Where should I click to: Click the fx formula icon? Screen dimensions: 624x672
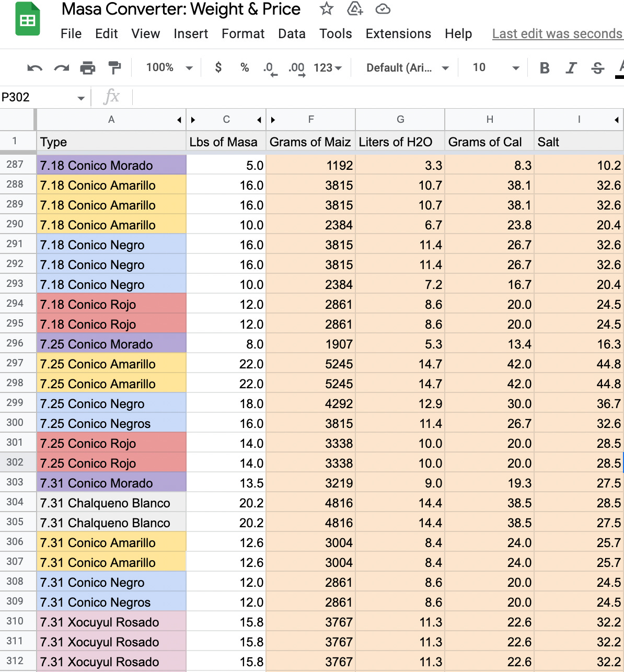111,97
